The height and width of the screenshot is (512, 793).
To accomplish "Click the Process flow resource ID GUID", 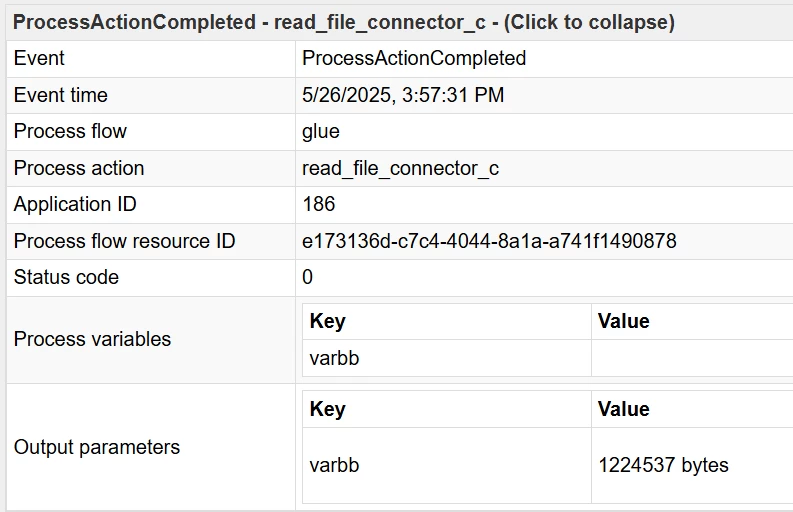I will 489,241.
